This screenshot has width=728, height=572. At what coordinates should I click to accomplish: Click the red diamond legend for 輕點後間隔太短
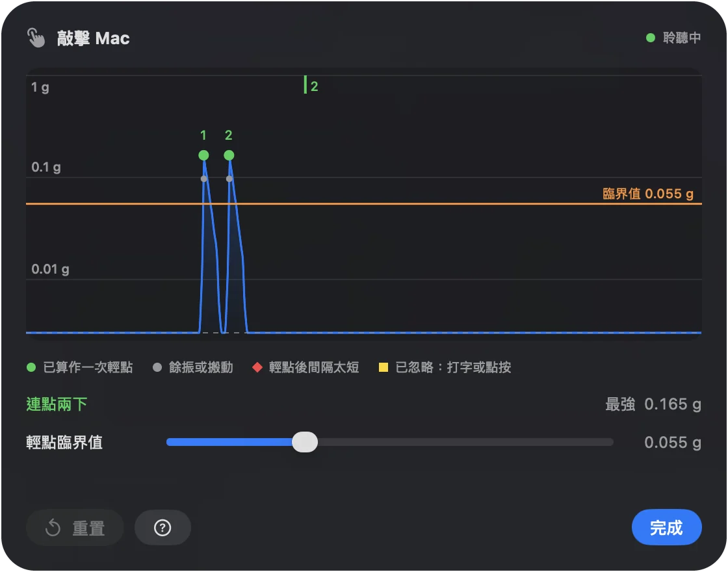[257, 367]
